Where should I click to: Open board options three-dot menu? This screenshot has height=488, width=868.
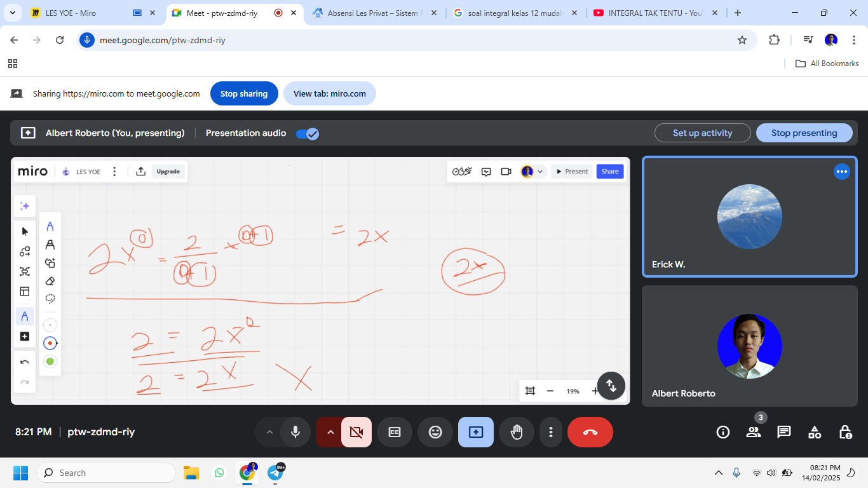114,172
